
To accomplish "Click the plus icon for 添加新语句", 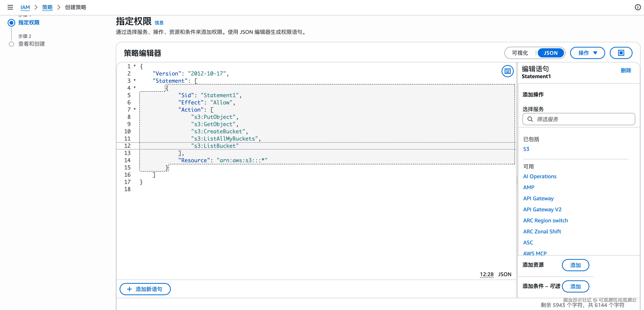I will point(129,289).
